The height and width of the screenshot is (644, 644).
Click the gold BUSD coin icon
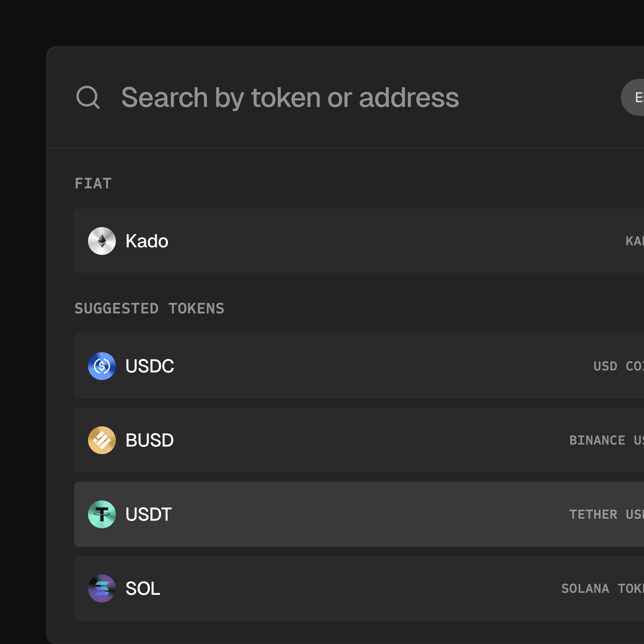[x=102, y=440]
